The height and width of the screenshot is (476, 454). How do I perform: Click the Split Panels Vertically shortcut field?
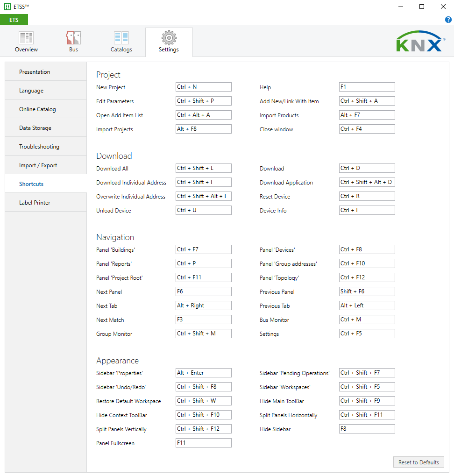pyautogui.click(x=203, y=429)
